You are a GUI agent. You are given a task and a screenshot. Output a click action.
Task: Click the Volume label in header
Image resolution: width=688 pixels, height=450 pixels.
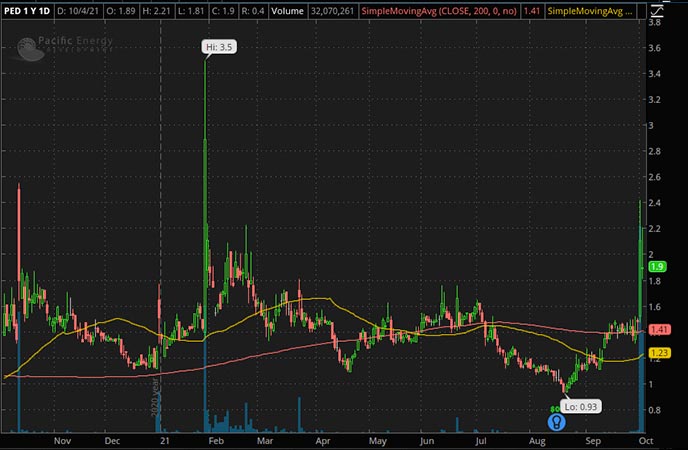[x=287, y=11]
